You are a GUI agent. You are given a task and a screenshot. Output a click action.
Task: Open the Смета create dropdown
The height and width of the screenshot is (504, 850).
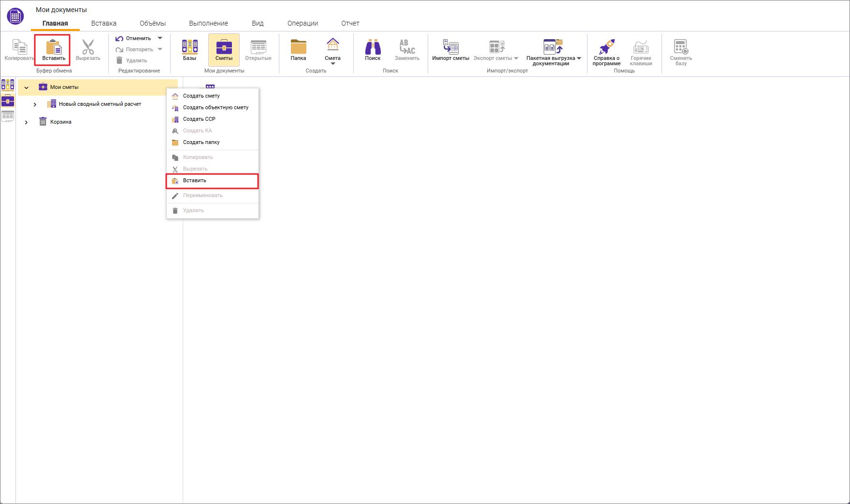coord(332,63)
